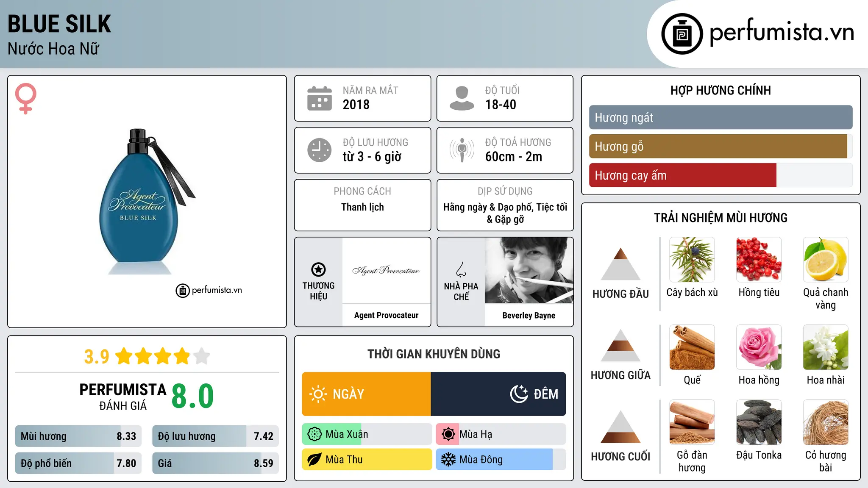The height and width of the screenshot is (488, 868).
Task: Click the Hương đầu pyramid icon
Action: (x=620, y=263)
